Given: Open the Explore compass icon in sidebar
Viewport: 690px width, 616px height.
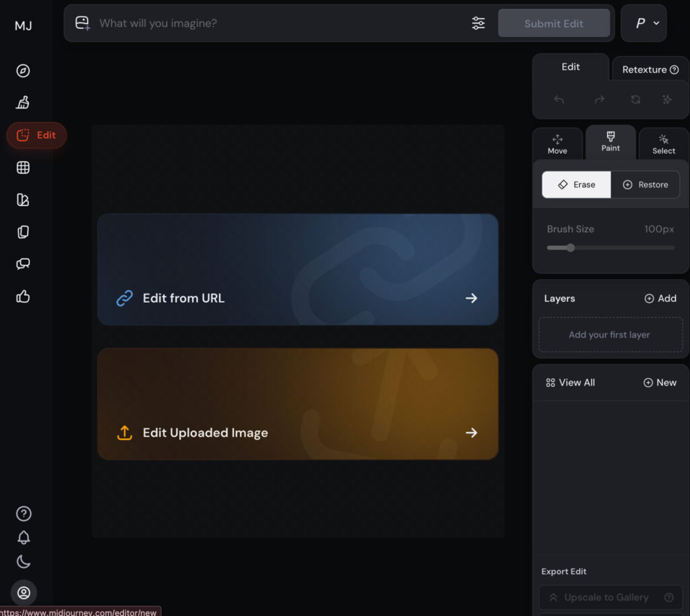Looking at the screenshot, I should coord(23,71).
